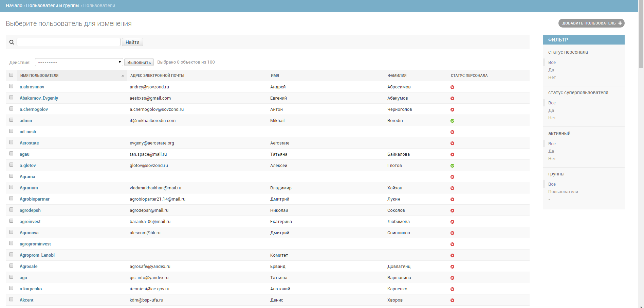Image resolution: width=644 pixels, height=308 pixels.
Task: Click the Выполнить button
Action: (x=139, y=62)
